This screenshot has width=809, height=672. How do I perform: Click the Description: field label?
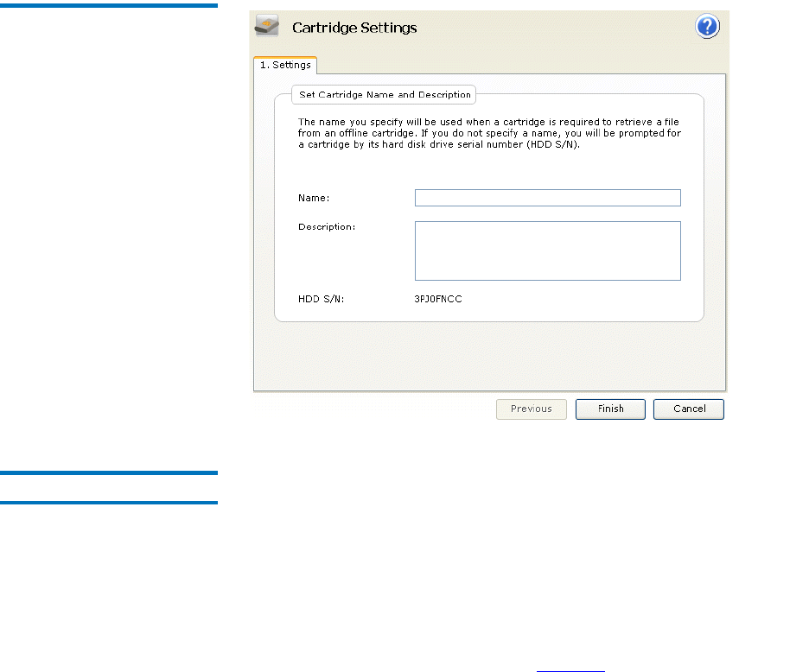327,226
